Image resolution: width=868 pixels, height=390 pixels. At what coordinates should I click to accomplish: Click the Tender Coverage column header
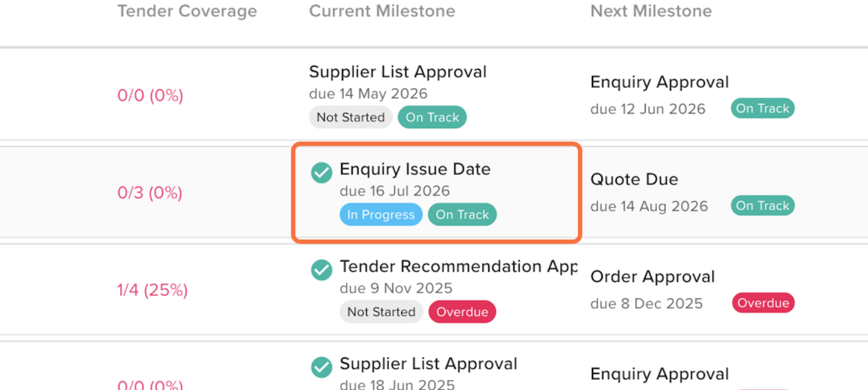(187, 11)
